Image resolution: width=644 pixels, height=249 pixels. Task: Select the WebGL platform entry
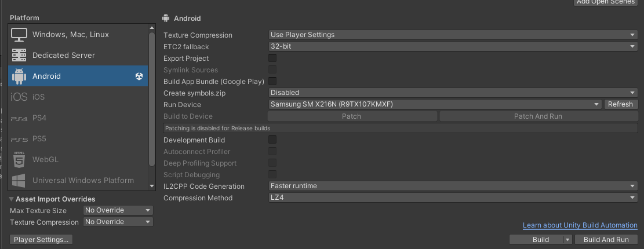point(78,160)
